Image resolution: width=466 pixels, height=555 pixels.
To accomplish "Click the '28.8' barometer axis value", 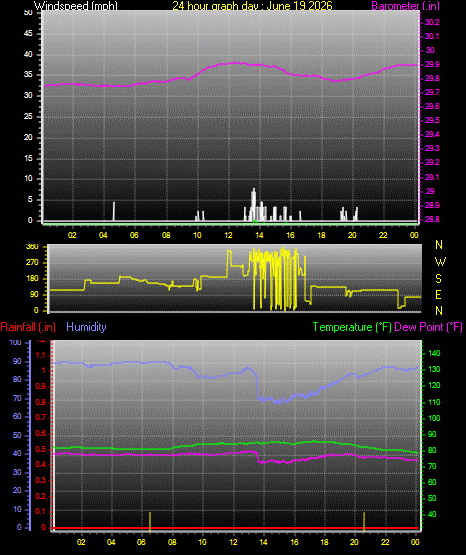I will [432, 219].
